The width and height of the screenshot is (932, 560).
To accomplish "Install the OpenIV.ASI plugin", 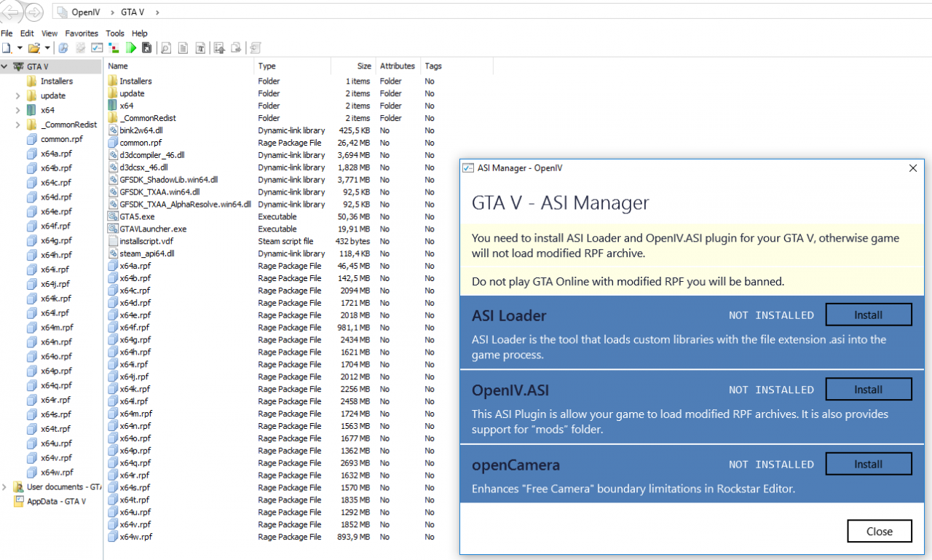I will [868, 390].
